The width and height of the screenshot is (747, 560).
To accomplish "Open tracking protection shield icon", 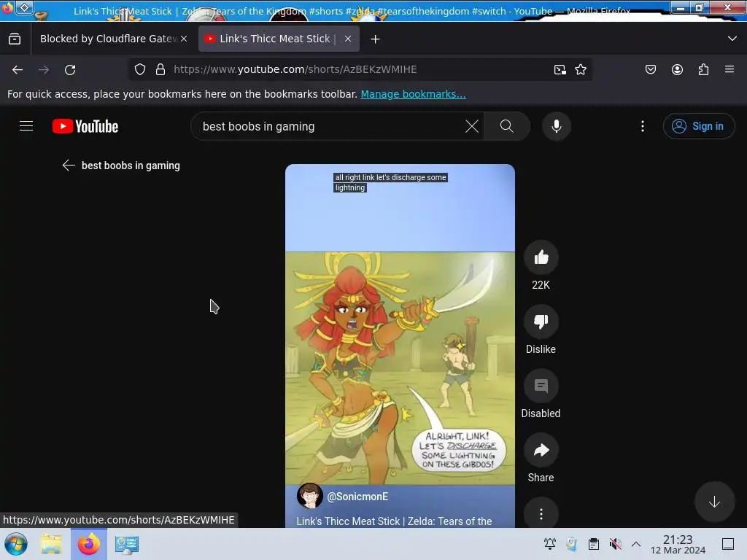I will point(139,69).
